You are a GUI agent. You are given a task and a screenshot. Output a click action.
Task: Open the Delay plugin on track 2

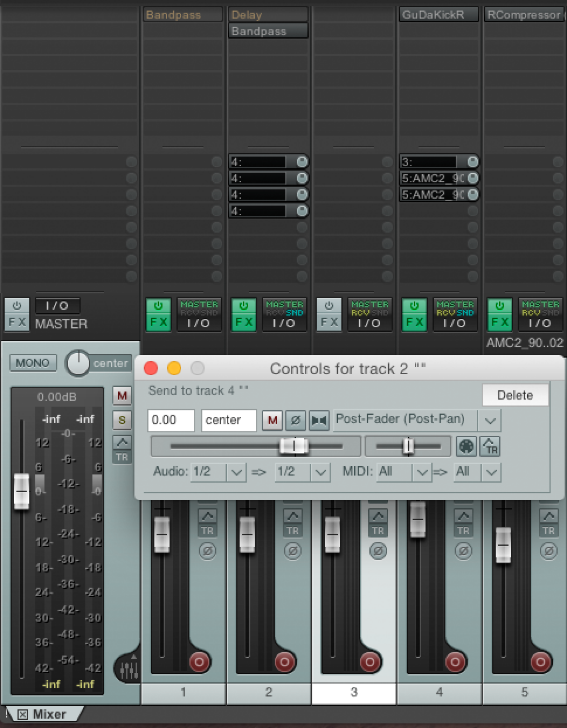(268, 15)
